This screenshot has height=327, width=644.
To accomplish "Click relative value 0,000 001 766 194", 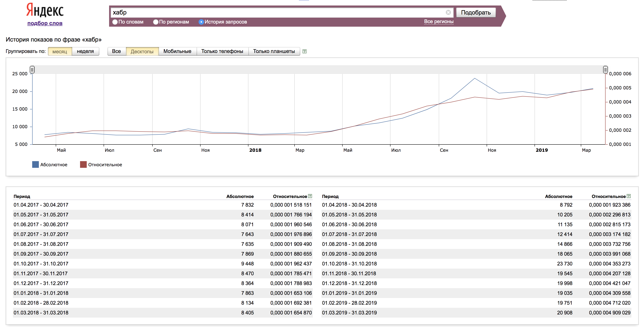I will tap(291, 215).
